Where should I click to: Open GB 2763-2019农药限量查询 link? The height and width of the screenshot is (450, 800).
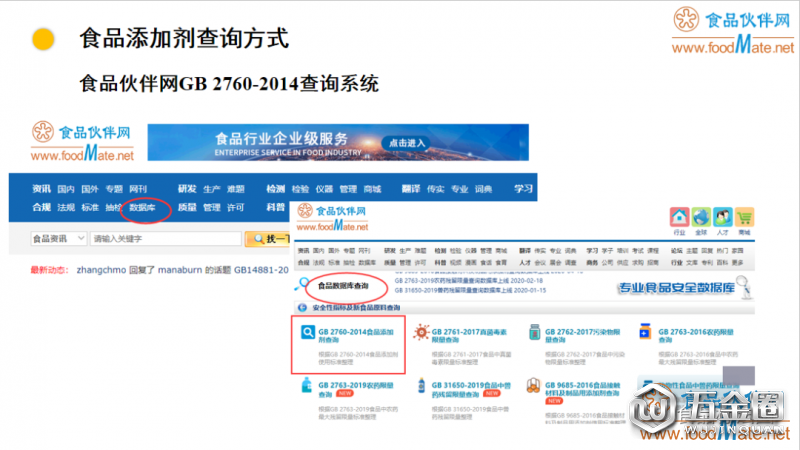point(356,389)
